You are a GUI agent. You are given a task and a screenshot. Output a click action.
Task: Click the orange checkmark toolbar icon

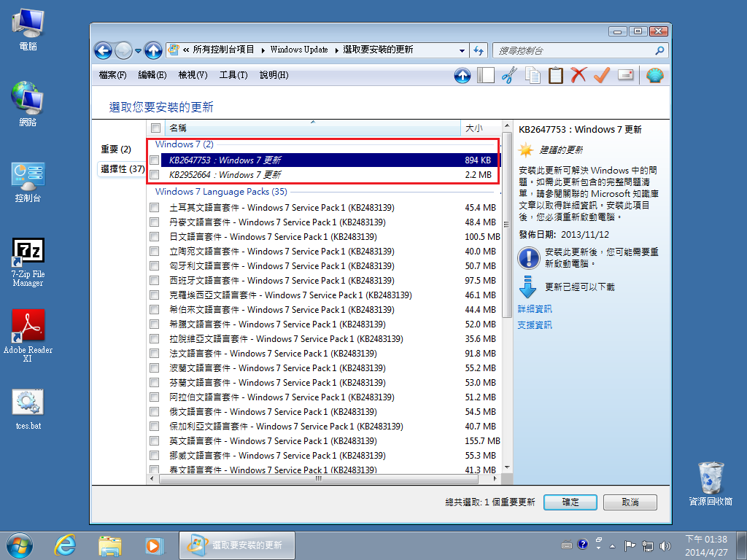tap(602, 75)
